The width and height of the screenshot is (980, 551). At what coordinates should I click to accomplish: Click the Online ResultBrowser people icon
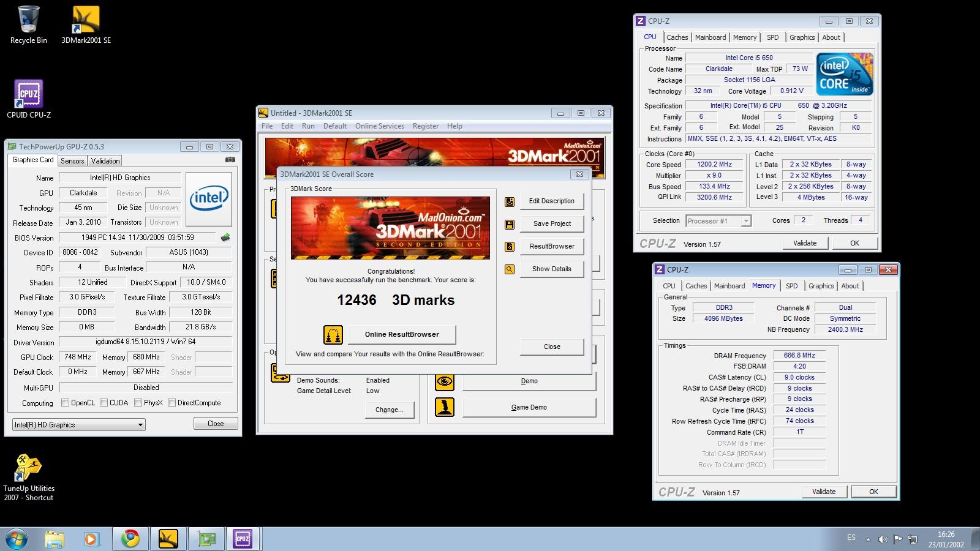pos(333,335)
